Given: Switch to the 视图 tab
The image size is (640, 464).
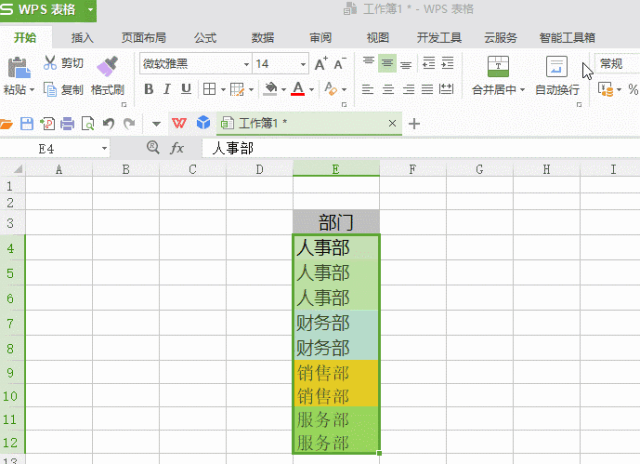Looking at the screenshot, I should tap(378, 38).
